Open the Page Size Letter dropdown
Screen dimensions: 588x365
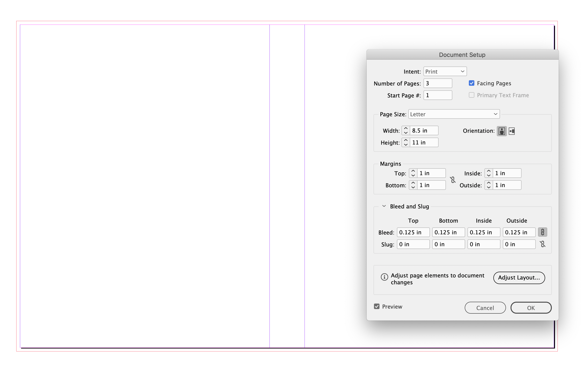tap(454, 114)
